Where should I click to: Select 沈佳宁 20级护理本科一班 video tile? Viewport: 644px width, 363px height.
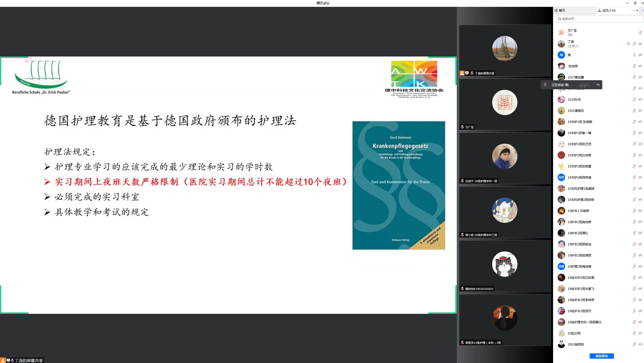click(x=505, y=158)
